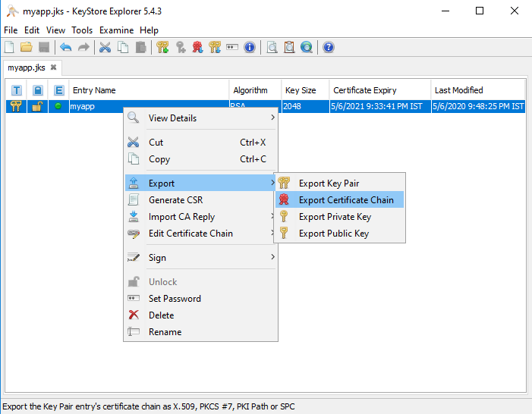Viewport: 532px width, 414px height.
Task: Expand the View Details submenu
Action: (201, 118)
